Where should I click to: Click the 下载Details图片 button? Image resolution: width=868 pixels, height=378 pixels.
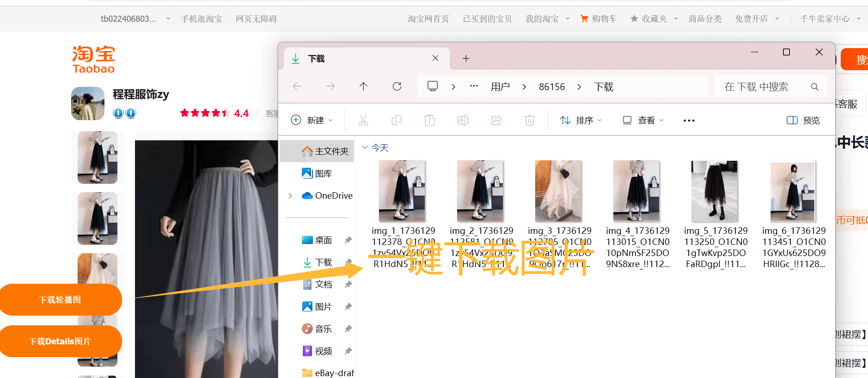(x=61, y=341)
